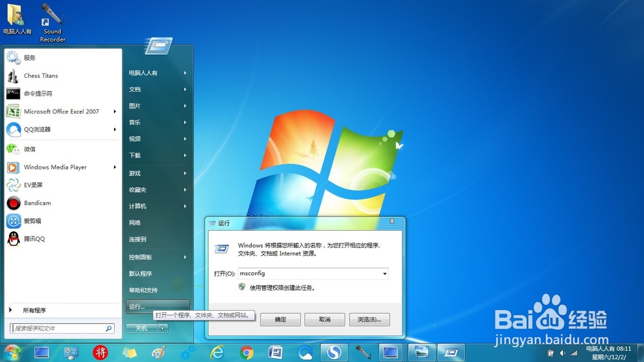The width and height of the screenshot is (644, 362).
Task: Expand 游戏 submenu arrow
Action: (x=185, y=173)
